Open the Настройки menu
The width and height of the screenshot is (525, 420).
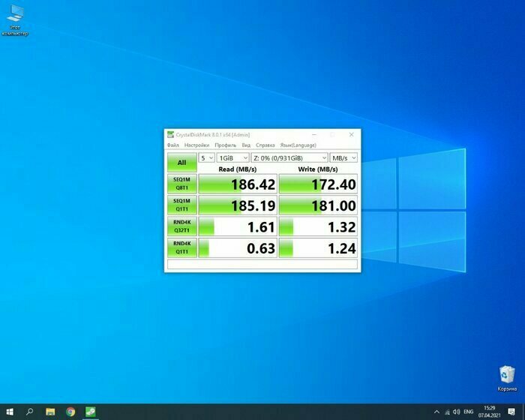pyautogui.click(x=196, y=145)
